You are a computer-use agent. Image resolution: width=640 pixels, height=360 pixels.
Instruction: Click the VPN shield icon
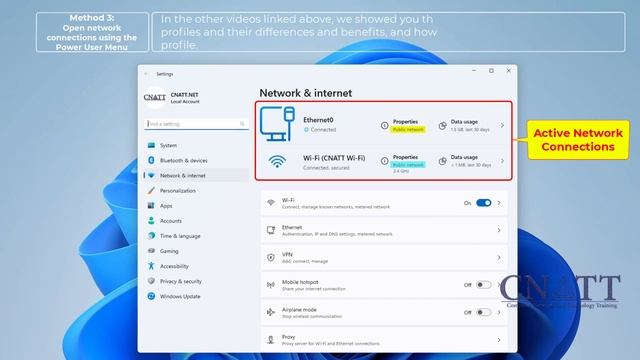click(x=271, y=258)
